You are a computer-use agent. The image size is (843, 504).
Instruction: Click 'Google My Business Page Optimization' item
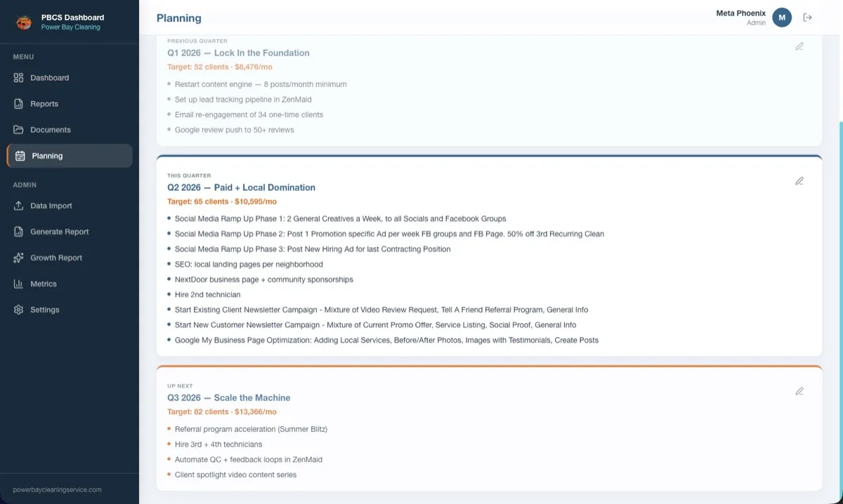pyautogui.click(x=386, y=340)
